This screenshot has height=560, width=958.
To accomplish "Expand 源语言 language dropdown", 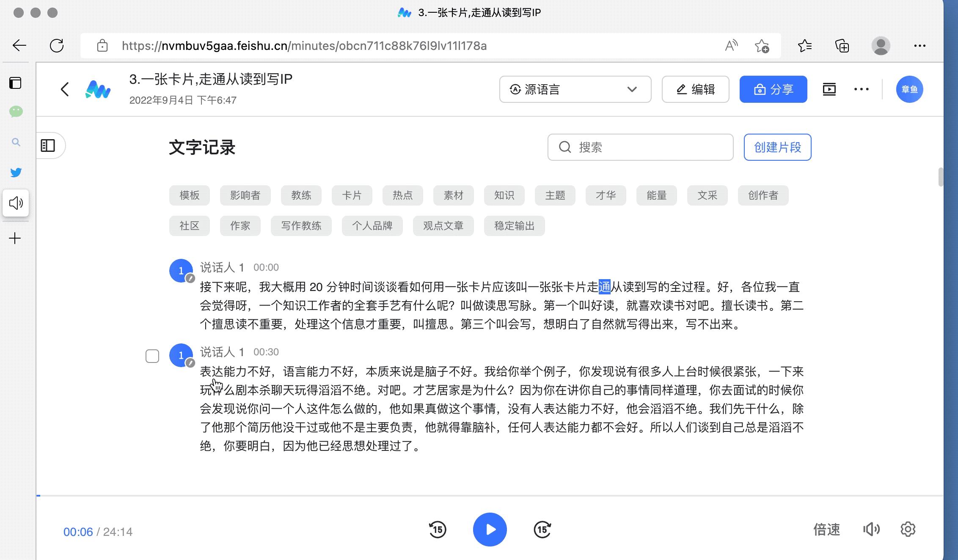I will [575, 89].
